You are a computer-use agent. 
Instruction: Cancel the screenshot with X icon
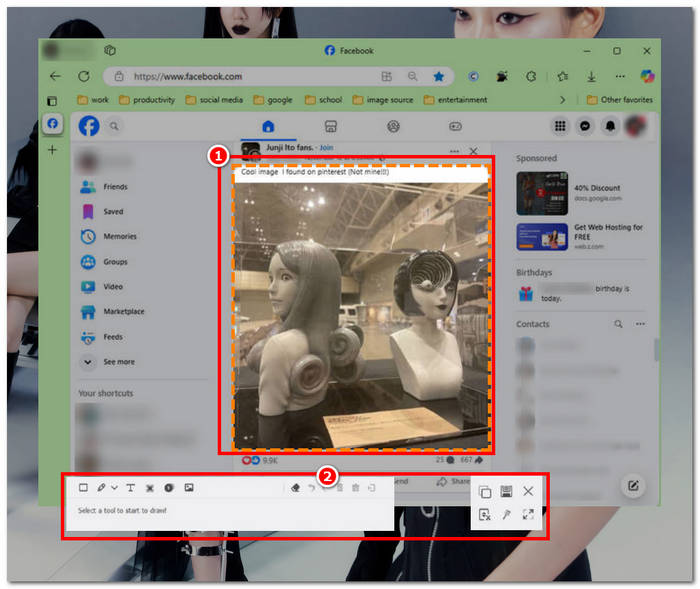tap(528, 491)
